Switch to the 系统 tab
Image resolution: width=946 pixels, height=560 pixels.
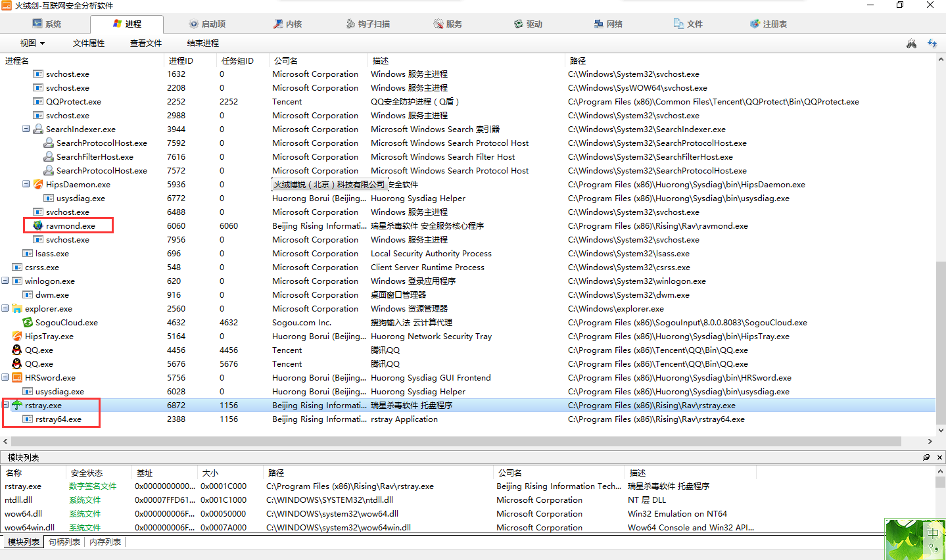coord(47,24)
